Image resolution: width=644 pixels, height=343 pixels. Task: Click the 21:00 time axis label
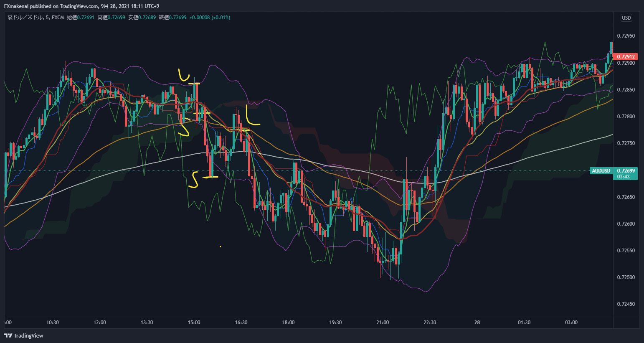click(x=383, y=323)
